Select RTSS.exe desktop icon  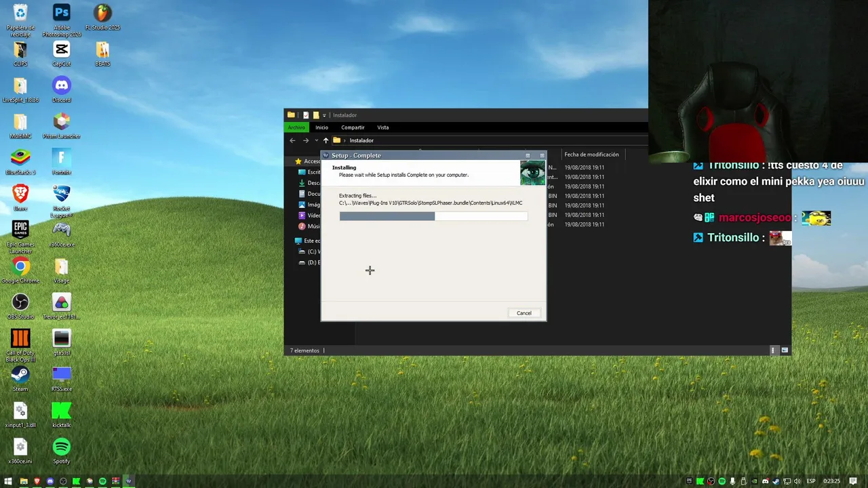click(x=61, y=379)
